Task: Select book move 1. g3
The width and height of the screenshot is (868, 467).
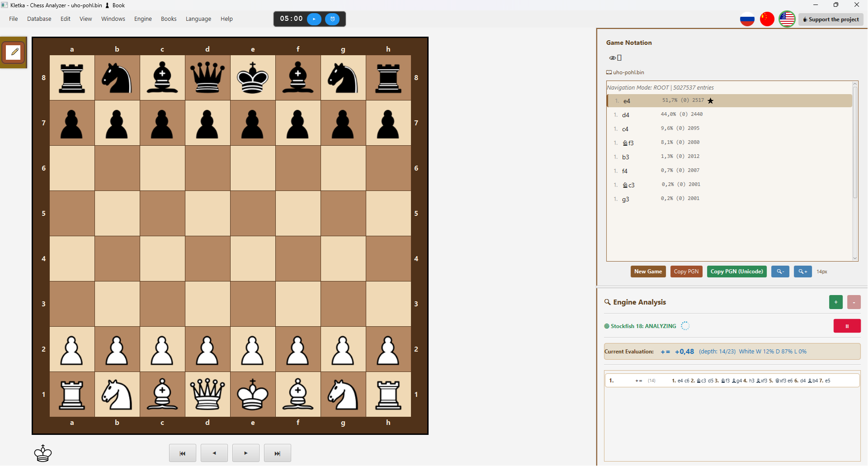Action: point(729,199)
